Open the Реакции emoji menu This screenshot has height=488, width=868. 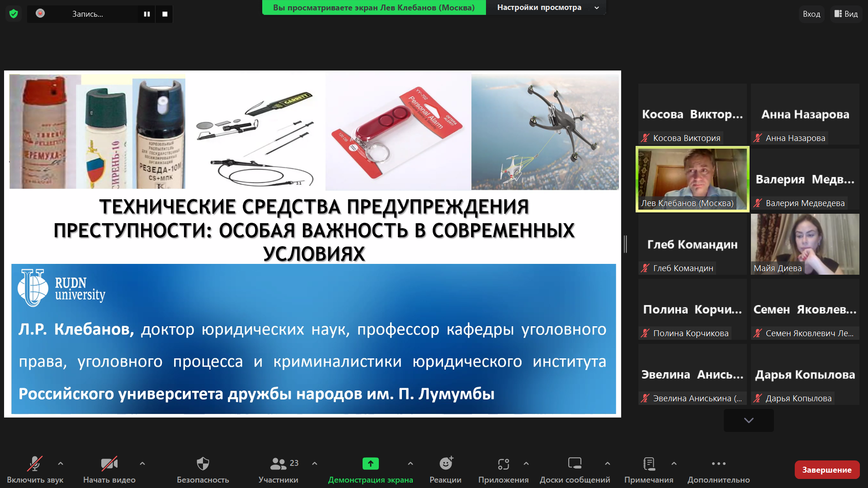[x=446, y=470]
